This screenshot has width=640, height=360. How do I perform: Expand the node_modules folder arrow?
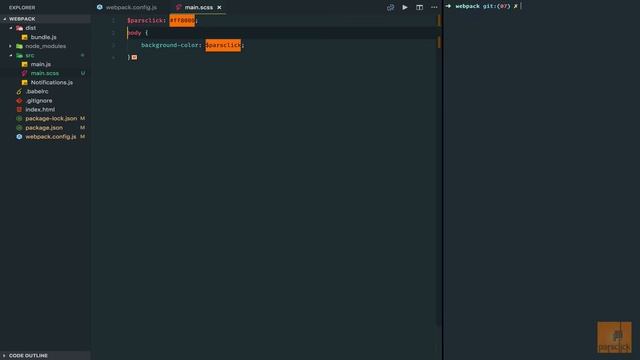pos(11,46)
